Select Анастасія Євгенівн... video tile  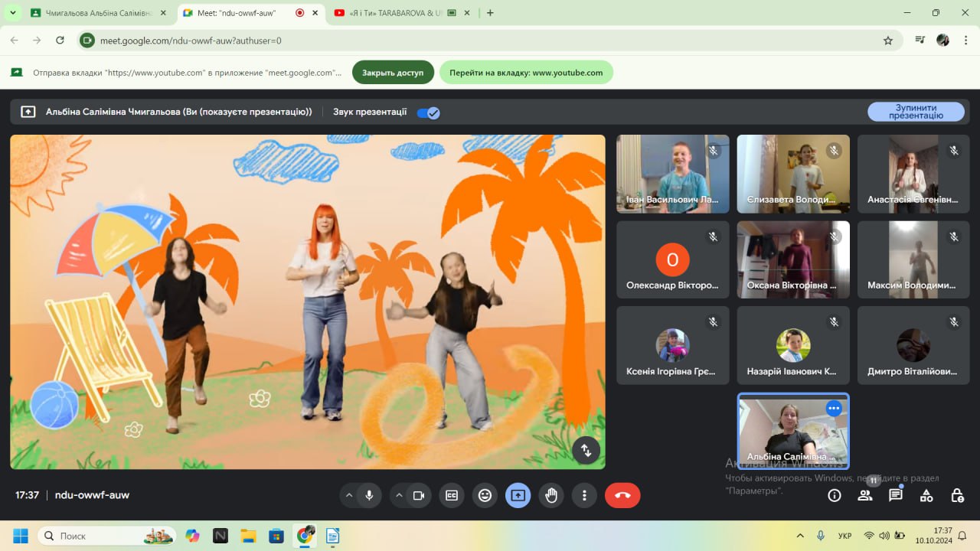click(913, 174)
